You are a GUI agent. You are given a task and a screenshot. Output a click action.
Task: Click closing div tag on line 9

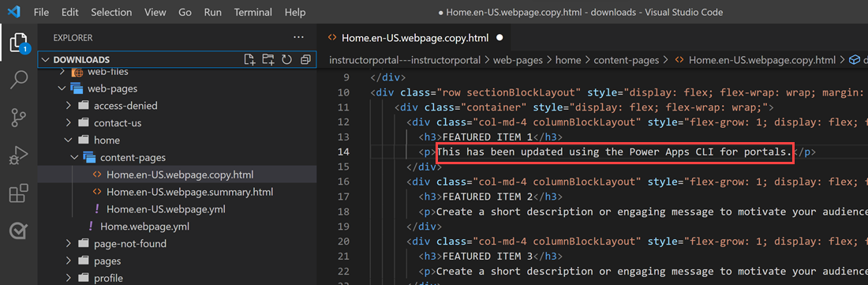[388, 77]
